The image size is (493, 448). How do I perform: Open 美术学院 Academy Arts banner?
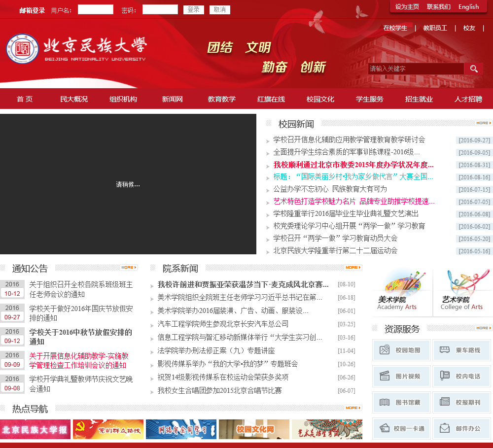402,292
